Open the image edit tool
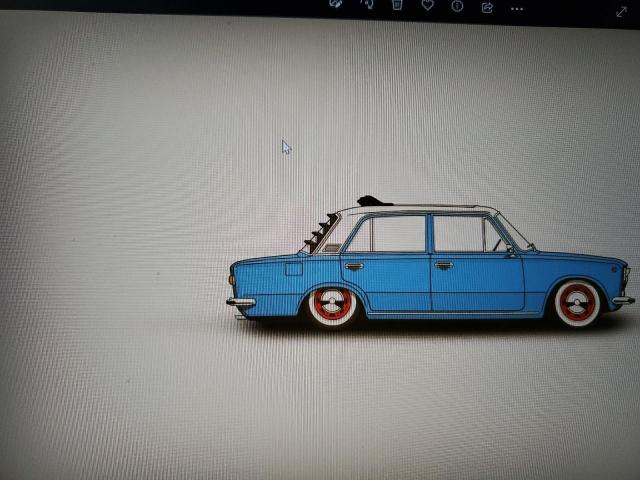The image size is (640, 480). pos(337,4)
